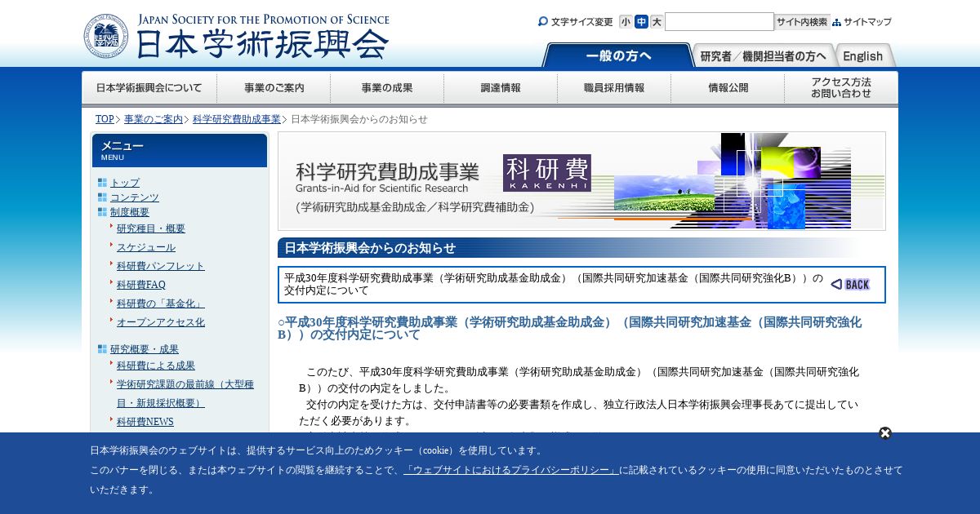The height and width of the screenshot is (514, 980).
Task: Switch to the 研究者／機関担当者の方へ tab
Action: tap(764, 55)
